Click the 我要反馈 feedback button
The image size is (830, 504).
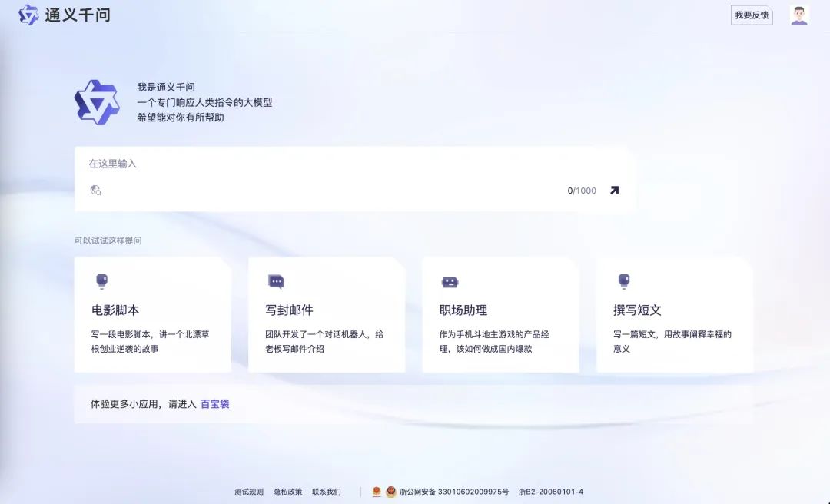[752, 15]
